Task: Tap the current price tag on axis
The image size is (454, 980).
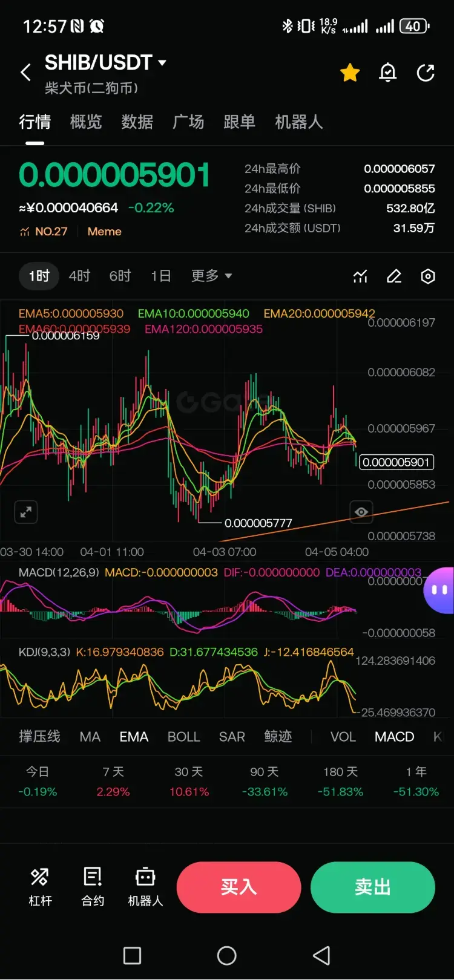Action: [397, 462]
